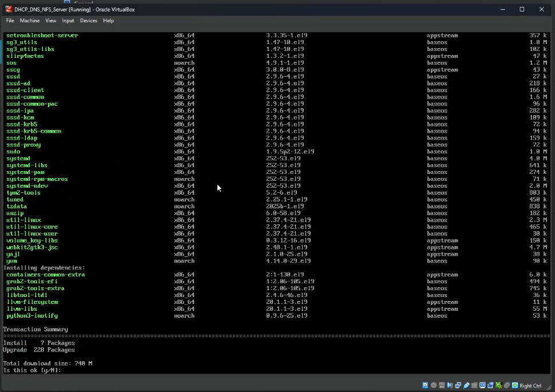The width and height of the screenshot is (555, 392).
Task: Click the 'Upgrade 228 Packages' line
Action: pyautogui.click(x=39, y=350)
